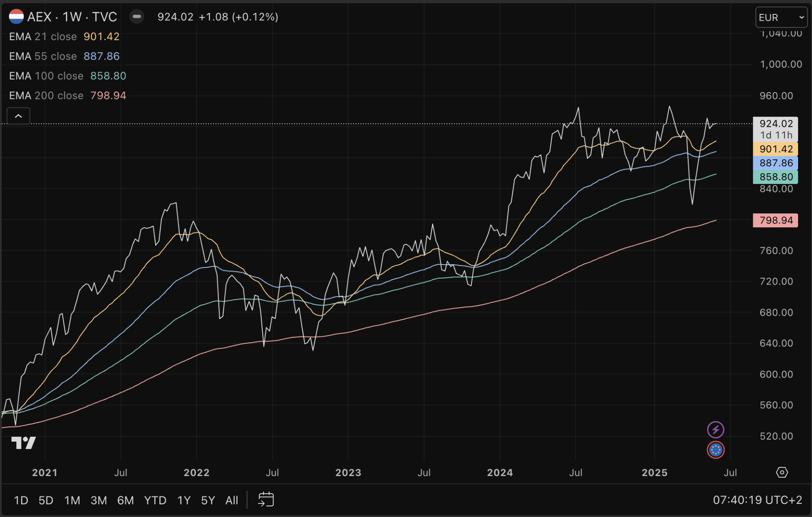Select the EMA 200 close indicator legend

point(46,96)
